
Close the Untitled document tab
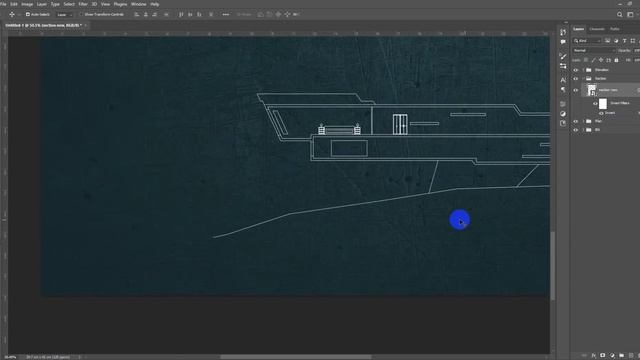(86, 25)
